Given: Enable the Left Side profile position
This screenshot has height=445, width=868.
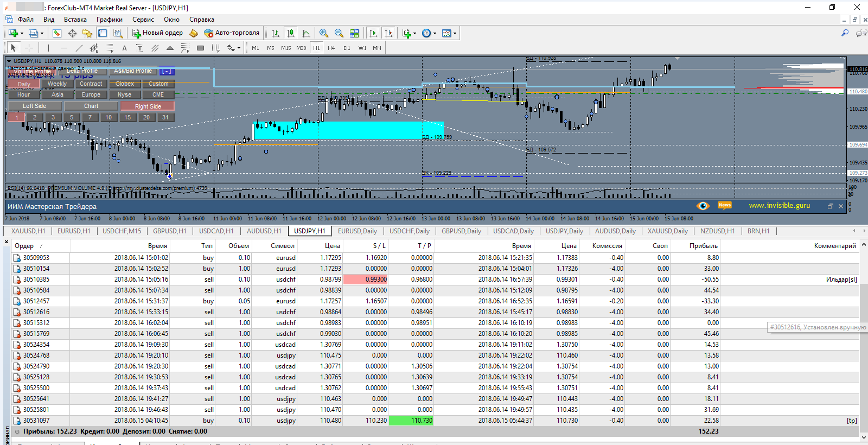Looking at the screenshot, I should click(34, 106).
